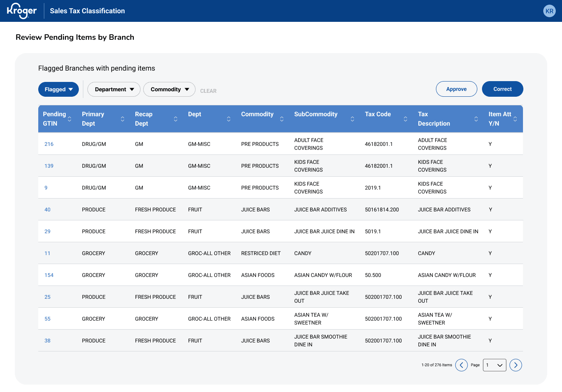Open the Page number selector
562x392 pixels.
(x=494, y=365)
